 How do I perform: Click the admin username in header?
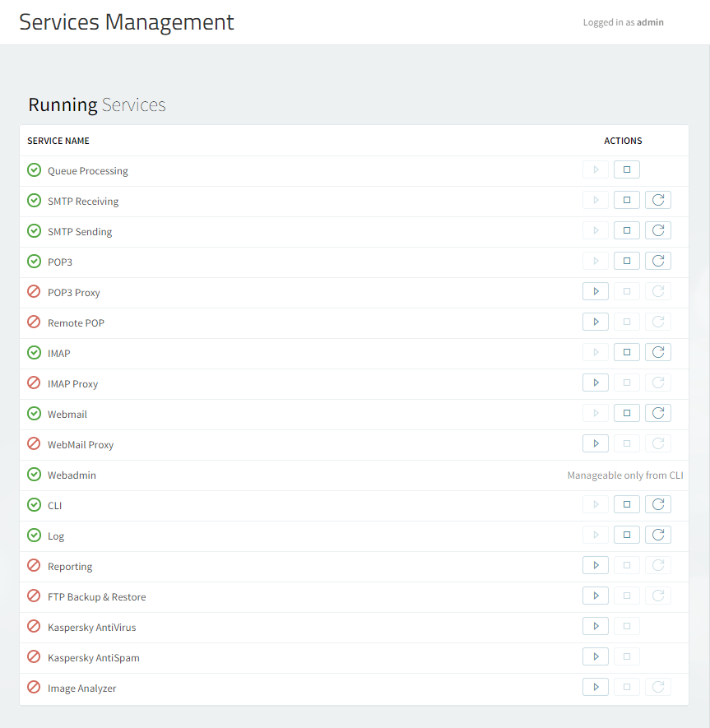tap(650, 22)
